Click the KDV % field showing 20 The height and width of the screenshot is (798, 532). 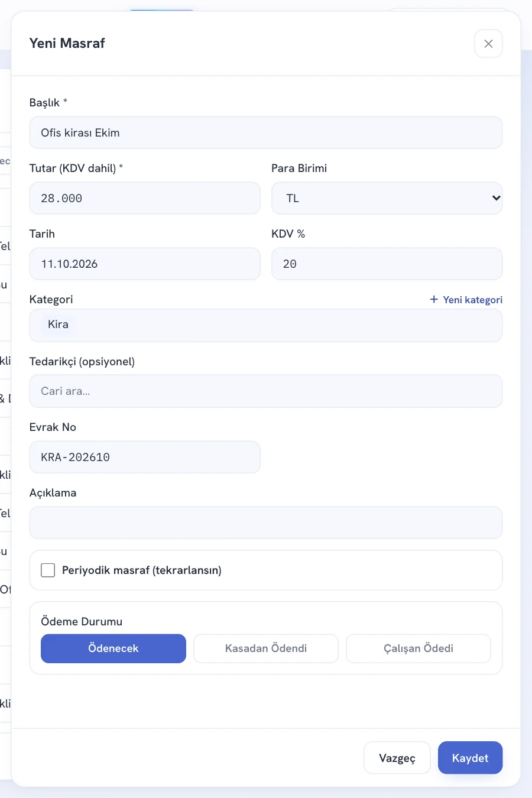coord(387,264)
